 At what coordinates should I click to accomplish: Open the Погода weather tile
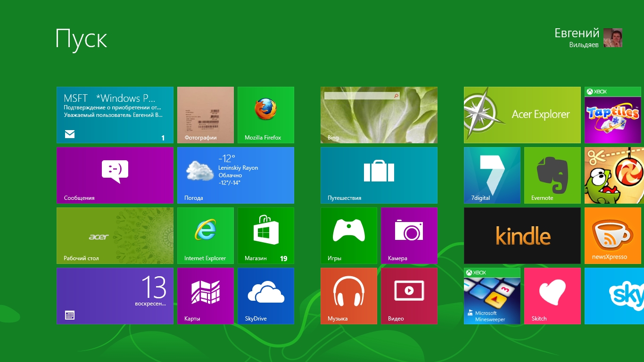pos(236,175)
